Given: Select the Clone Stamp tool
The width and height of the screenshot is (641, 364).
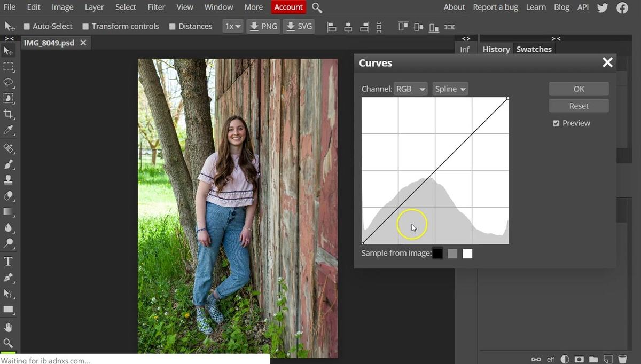Looking at the screenshot, I should coord(9,180).
